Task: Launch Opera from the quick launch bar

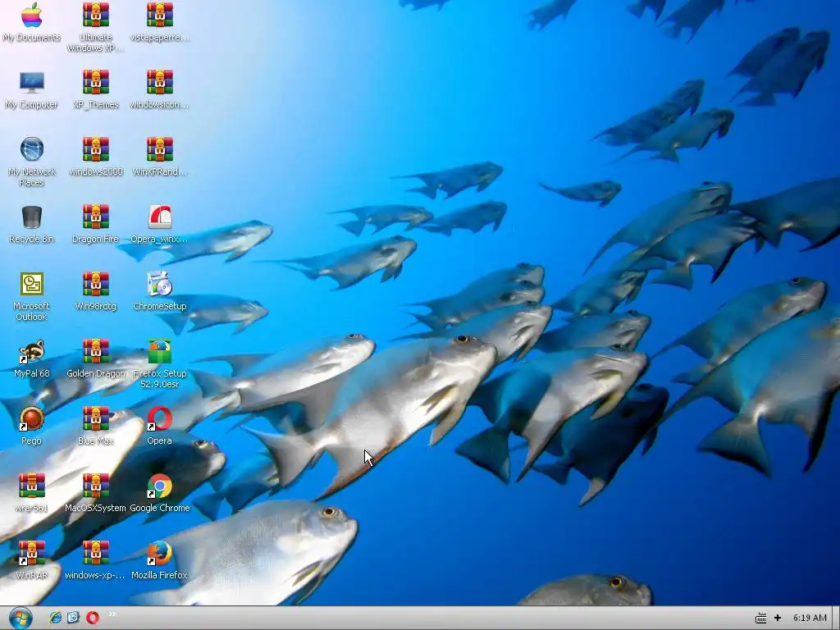Action: click(x=93, y=618)
